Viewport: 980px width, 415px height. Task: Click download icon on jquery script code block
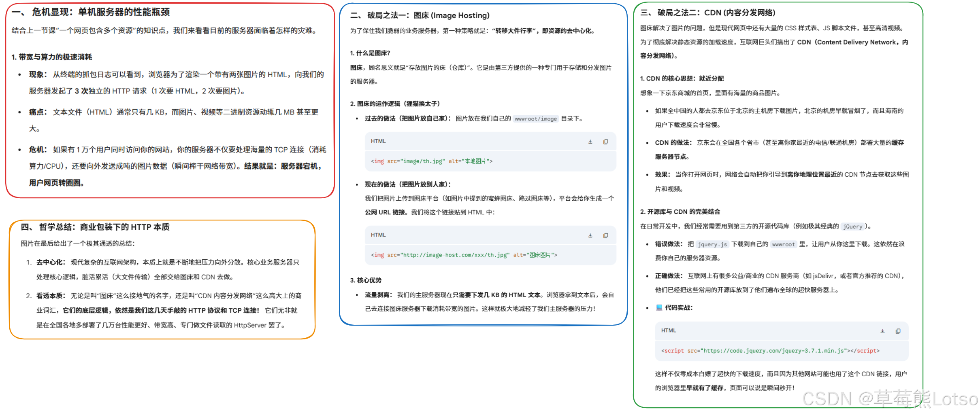882,331
